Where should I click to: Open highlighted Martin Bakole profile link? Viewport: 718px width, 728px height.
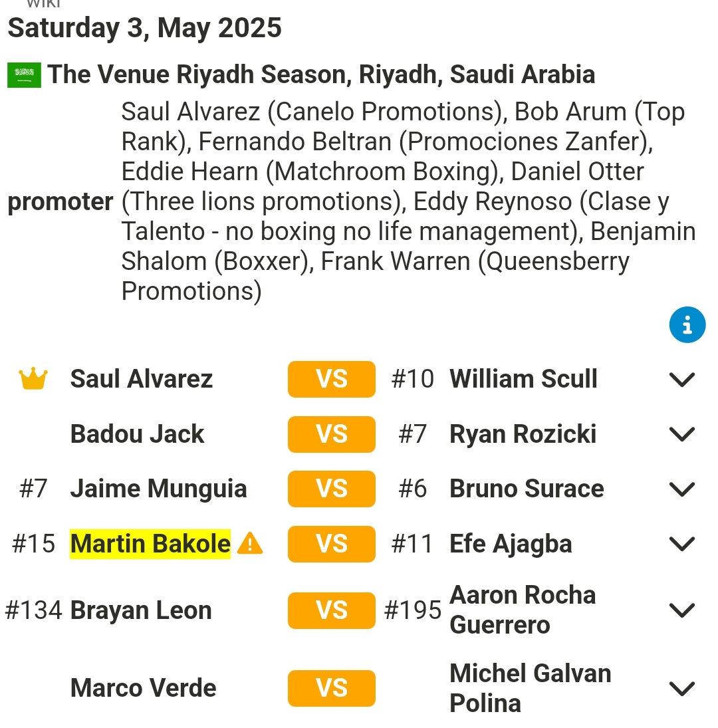click(x=150, y=544)
